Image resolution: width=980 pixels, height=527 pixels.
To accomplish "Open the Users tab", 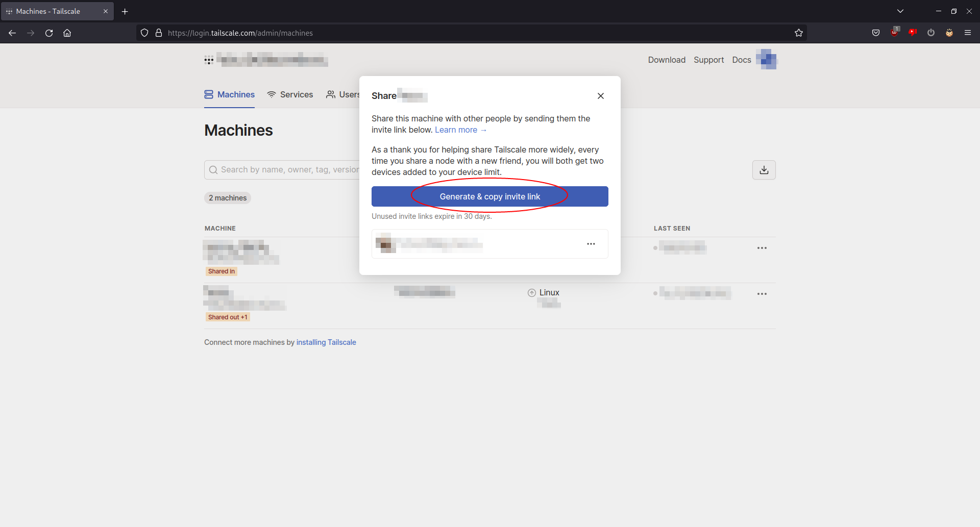I will coord(342,94).
